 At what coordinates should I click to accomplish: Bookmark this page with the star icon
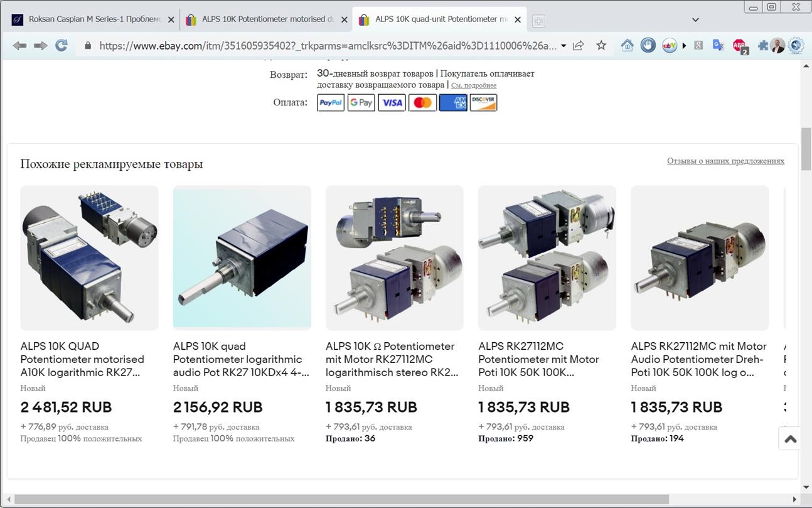[x=601, y=45]
